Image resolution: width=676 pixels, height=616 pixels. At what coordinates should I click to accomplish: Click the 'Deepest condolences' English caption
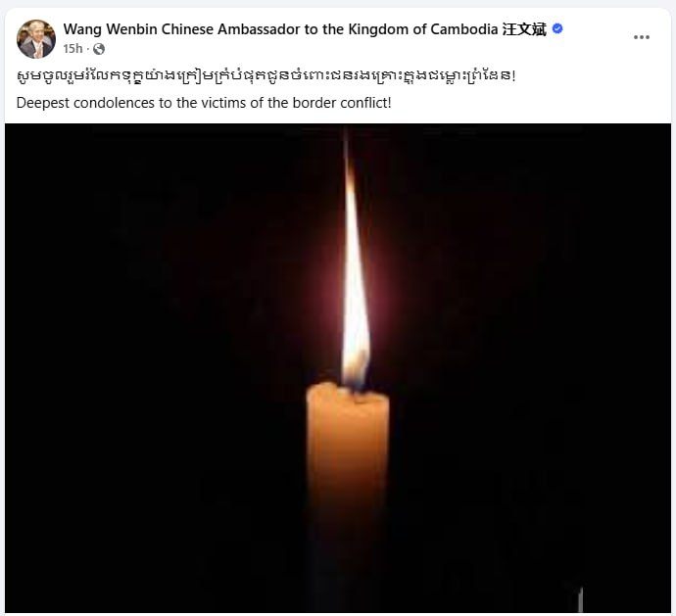[x=204, y=103]
